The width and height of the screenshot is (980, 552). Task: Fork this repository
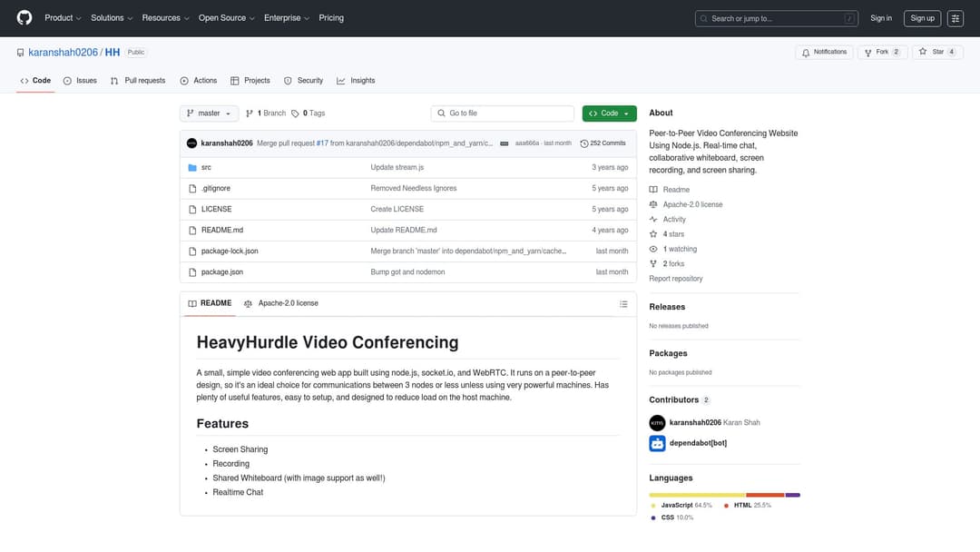(x=882, y=53)
